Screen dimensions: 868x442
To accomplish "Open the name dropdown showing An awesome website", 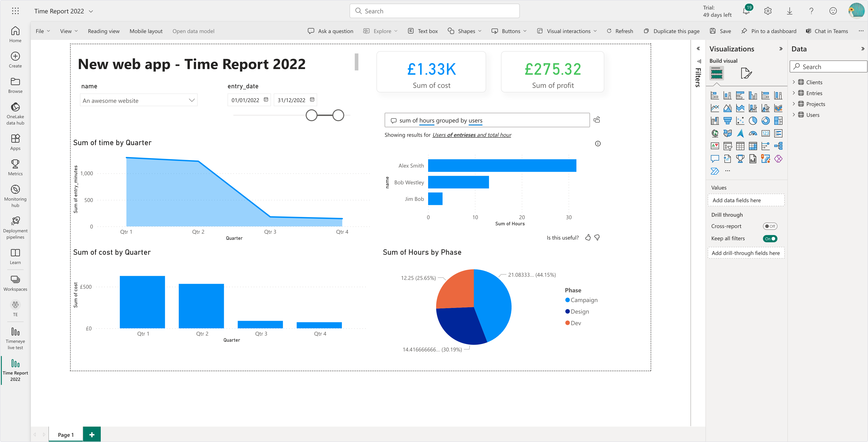I will click(191, 100).
